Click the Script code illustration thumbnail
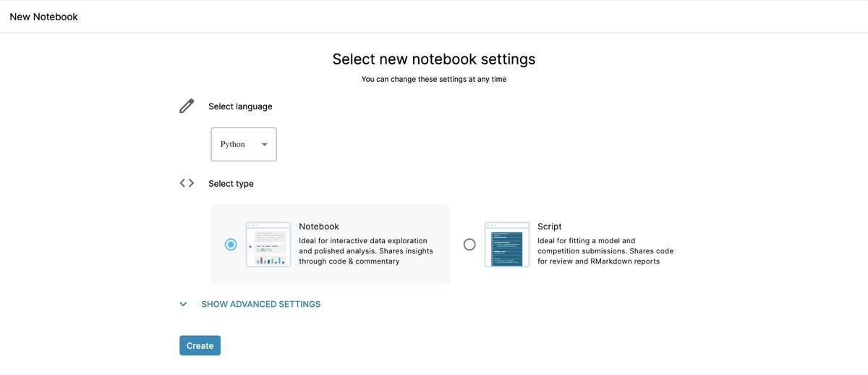868x375 pixels. (x=507, y=245)
